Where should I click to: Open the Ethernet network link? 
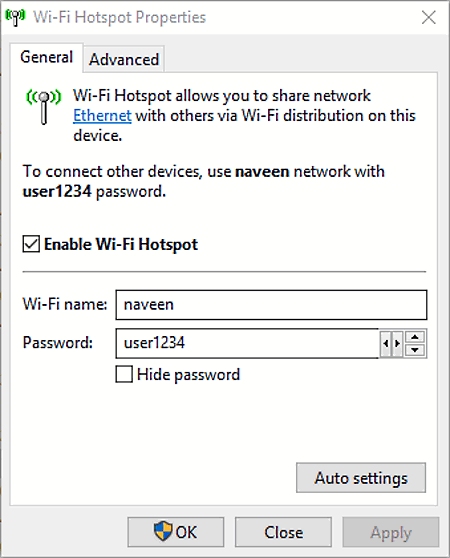[102, 116]
